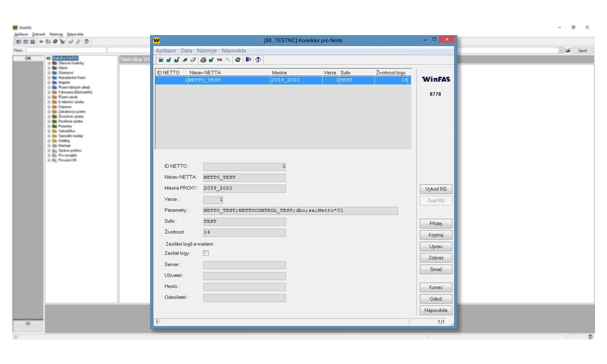Click the Vytvoř RS button
The height and width of the screenshot is (364, 607).
pos(436,189)
